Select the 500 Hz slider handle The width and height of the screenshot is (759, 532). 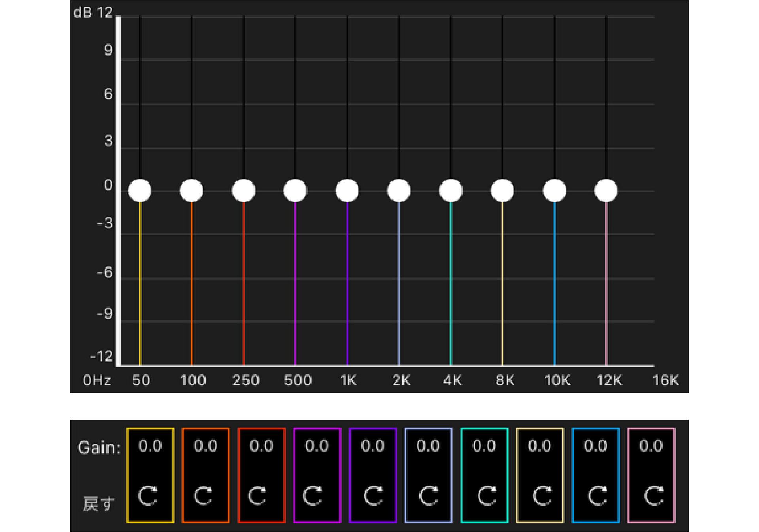(x=295, y=191)
